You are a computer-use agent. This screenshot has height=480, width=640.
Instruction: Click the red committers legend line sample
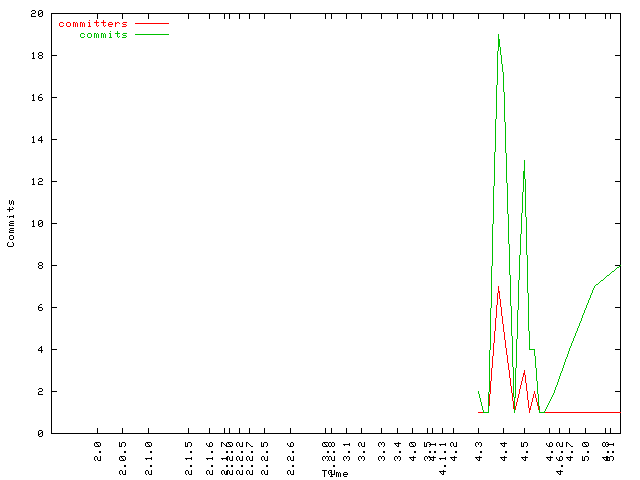[x=152, y=23]
